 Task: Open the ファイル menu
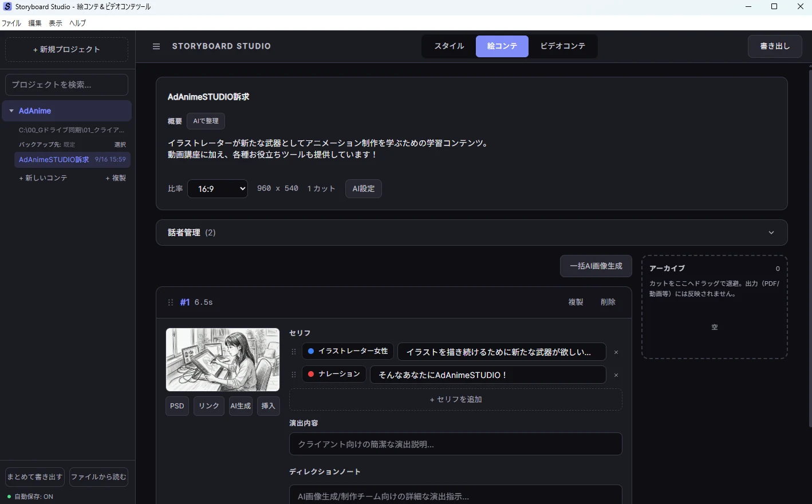[x=11, y=23]
